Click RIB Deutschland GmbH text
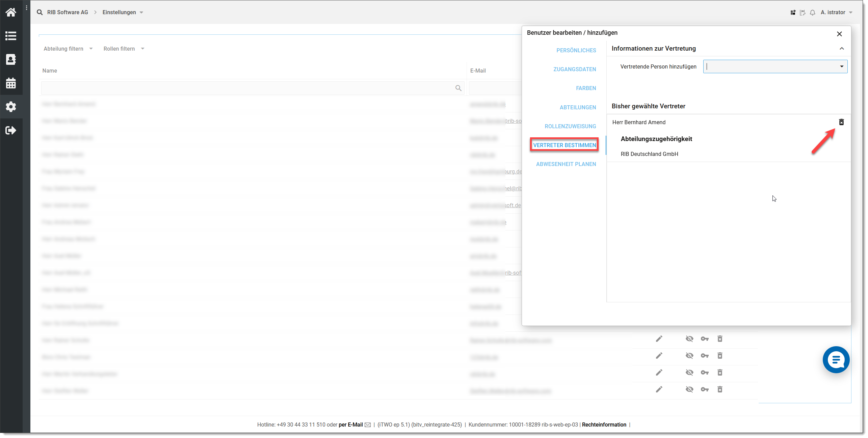868x438 pixels. (649, 154)
